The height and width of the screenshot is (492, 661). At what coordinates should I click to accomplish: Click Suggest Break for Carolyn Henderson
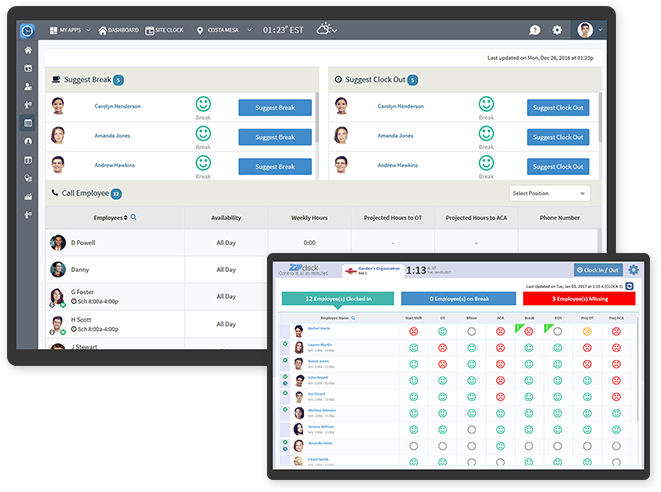tap(275, 108)
